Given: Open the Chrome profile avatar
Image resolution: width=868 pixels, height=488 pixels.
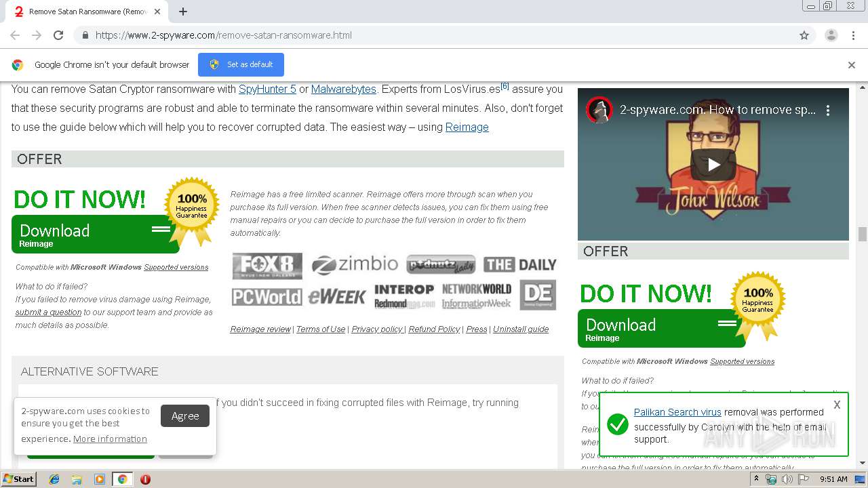Looking at the screenshot, I should [x=831, y=35].
